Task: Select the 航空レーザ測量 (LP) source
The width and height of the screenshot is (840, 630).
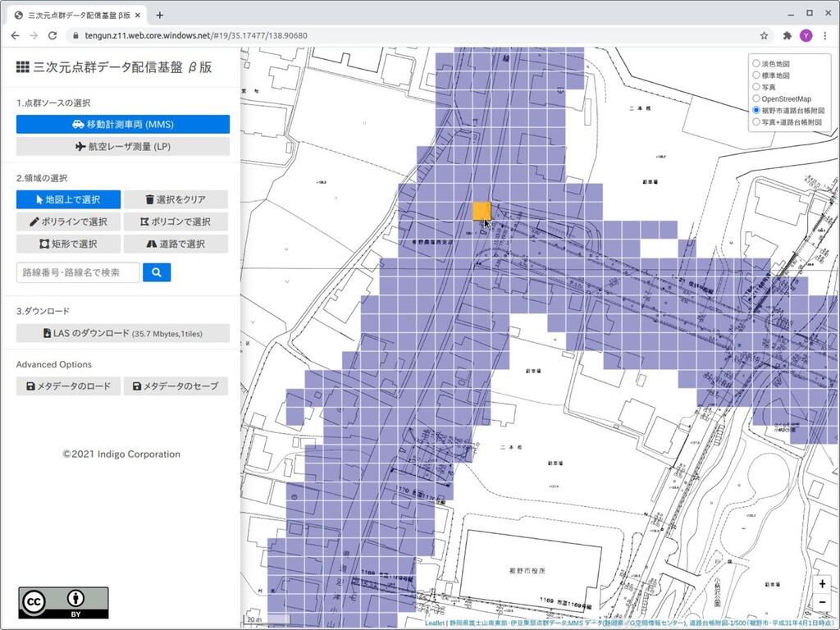Action: click(x=123, y=146)
